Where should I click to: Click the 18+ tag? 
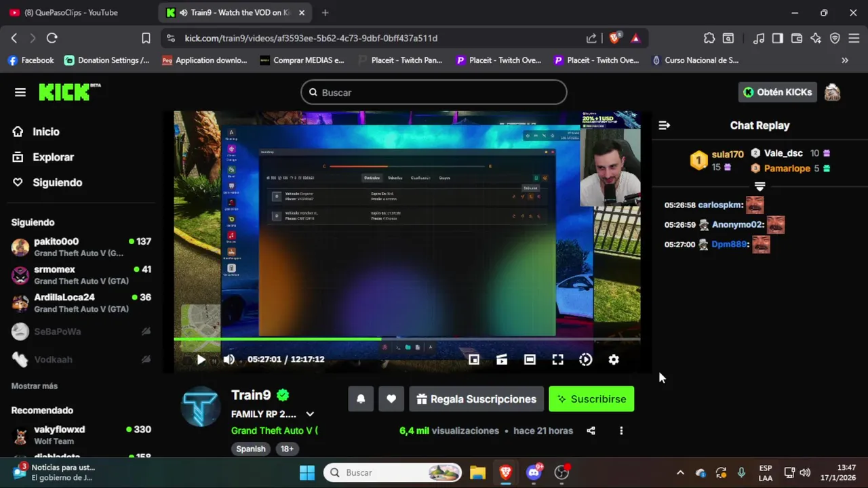point(288,449)
